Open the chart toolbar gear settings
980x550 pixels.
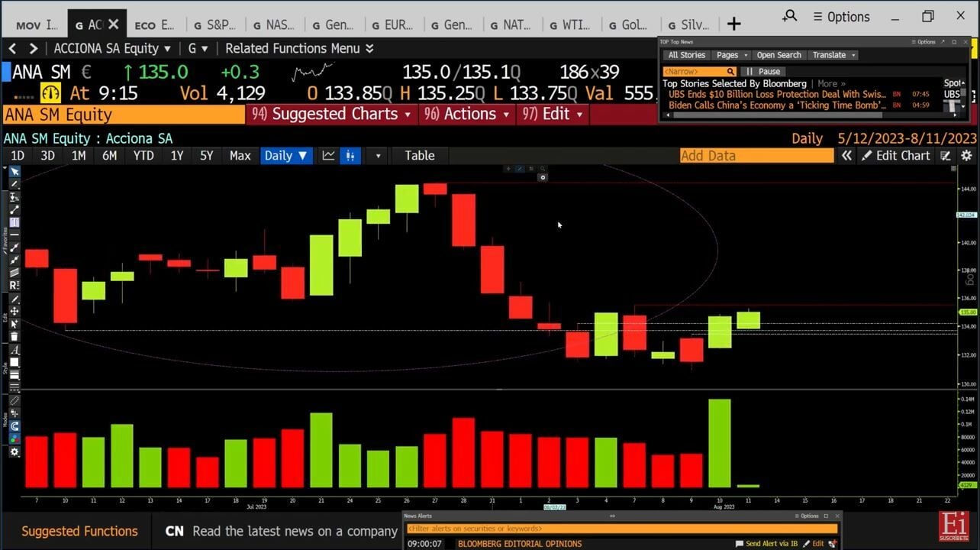(x=14, y=452)
